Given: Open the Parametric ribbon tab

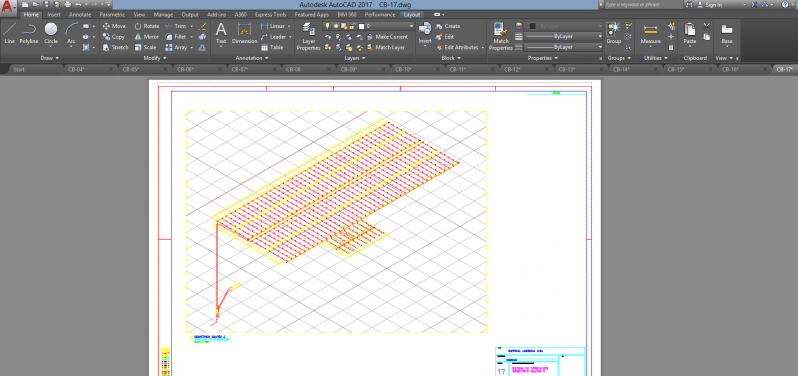Looking at the screenshot, I should tap(112, 15).
